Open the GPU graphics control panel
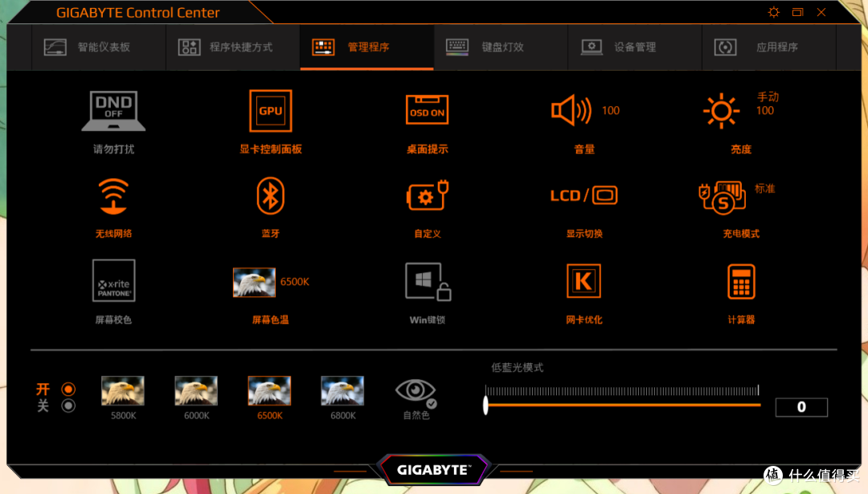The width and height of the screenshot is (868, 494). click(270, 111)
